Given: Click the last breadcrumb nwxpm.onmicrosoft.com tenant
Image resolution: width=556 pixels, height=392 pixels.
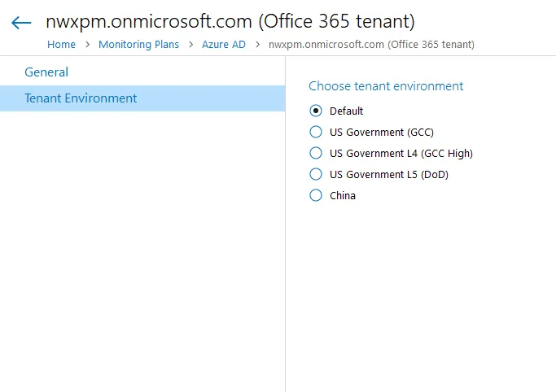Looking at the screenshot, I should tap(371, 44).
